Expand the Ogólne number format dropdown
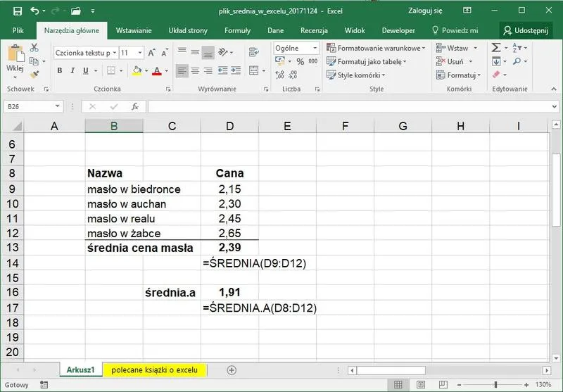The height and width of the screenshot is (392, 563). [313, 48]
